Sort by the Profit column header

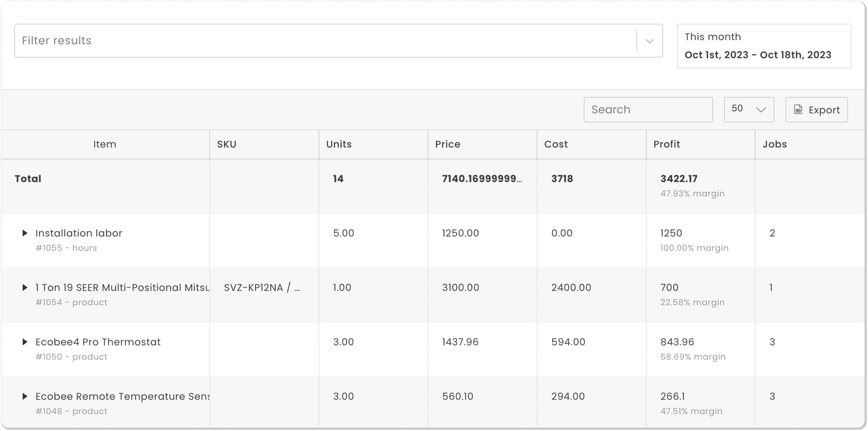(x=667, y=144)
